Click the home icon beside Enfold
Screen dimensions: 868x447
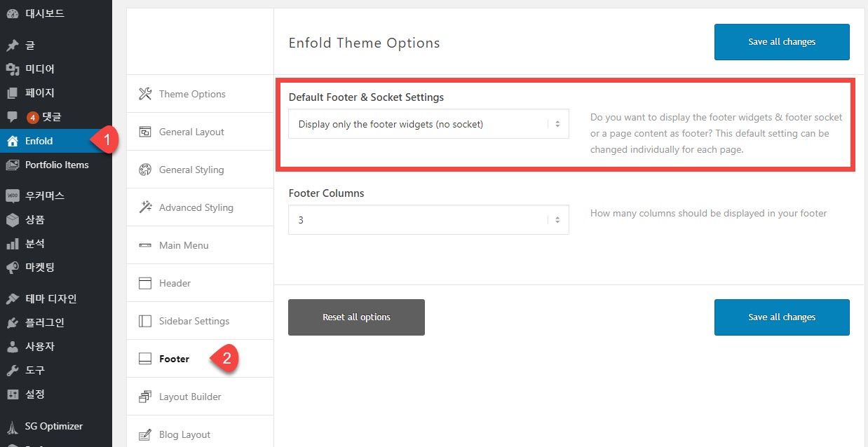click(x=12, y=141)
